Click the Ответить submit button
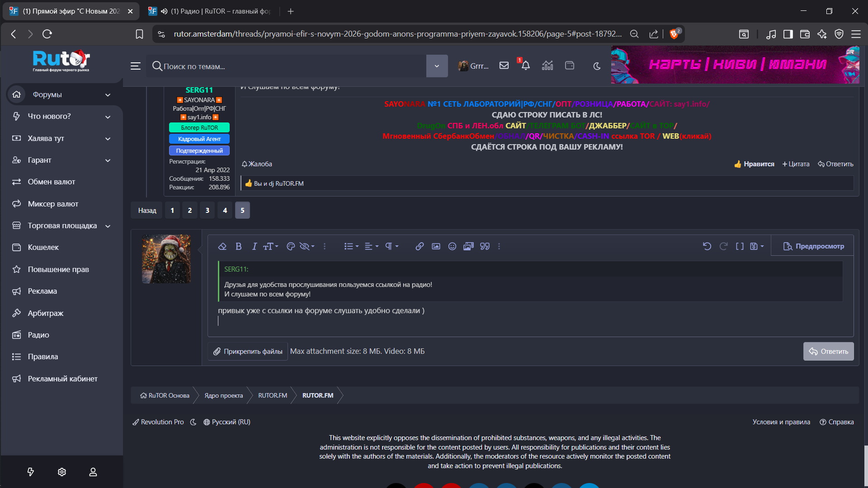868x488 pixels. click(x=828, y=352)
